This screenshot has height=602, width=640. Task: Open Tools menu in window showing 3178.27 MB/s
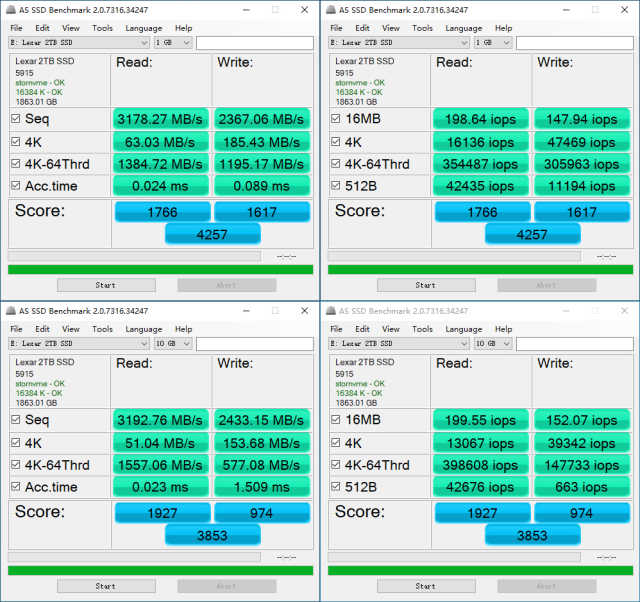[102, 28]
